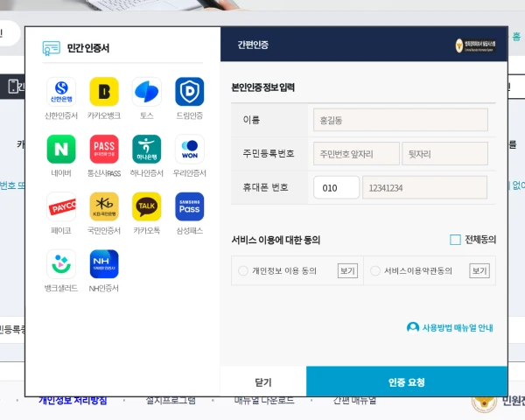The image size is (525, 420).
Task: Choose the 카카오뱅크 certificate icon
Action: pos(104,92)
